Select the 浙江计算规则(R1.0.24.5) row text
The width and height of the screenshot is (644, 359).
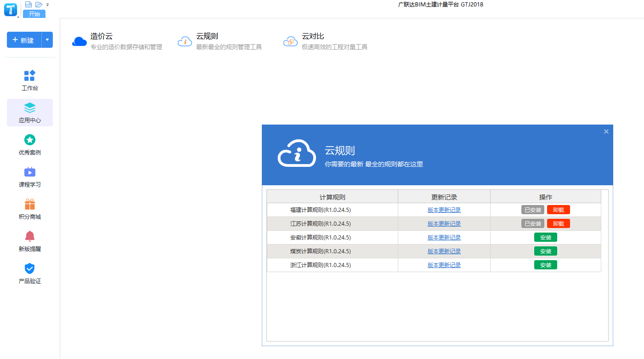point(321,265)
